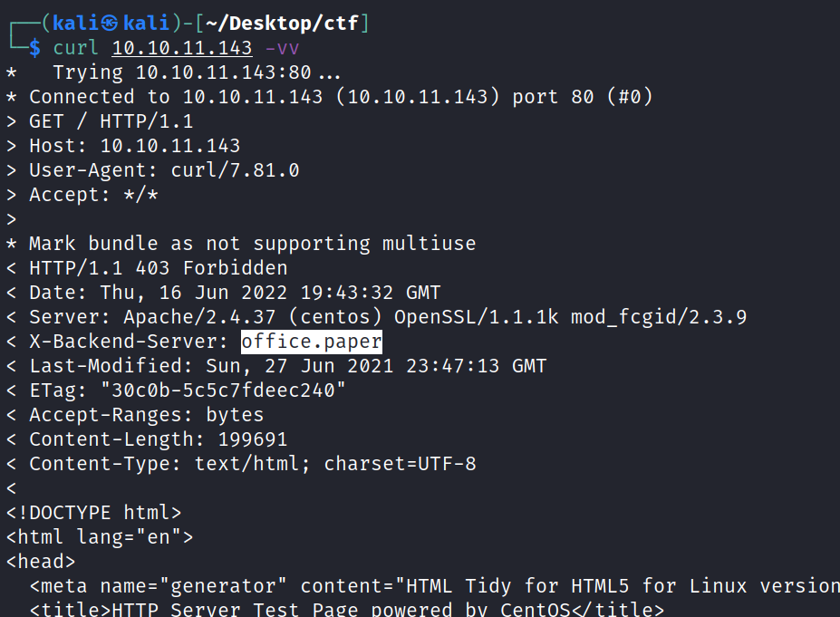
Task: Click the X-Backend-Server header name
Action: point(129,342)
